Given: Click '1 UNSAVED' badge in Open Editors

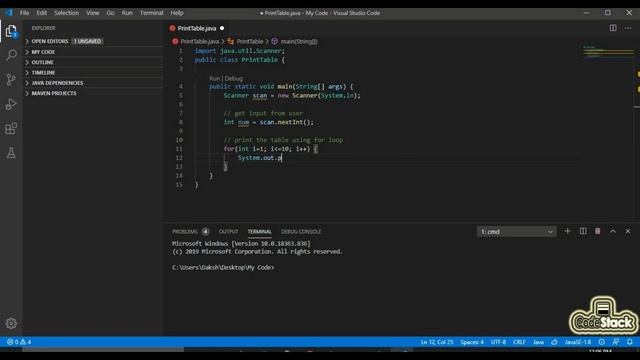Looking at the screenshot, I should (x=87, y=41).
